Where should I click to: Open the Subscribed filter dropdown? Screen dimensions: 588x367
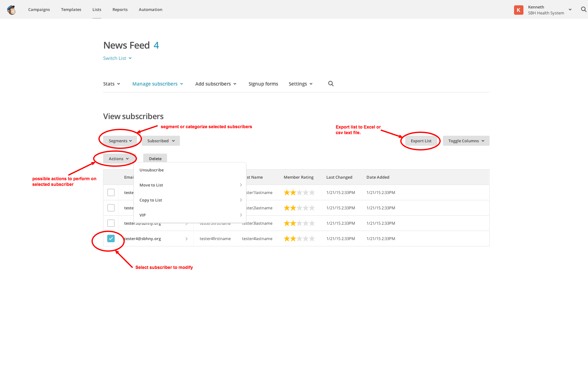[x=161, y=141]
